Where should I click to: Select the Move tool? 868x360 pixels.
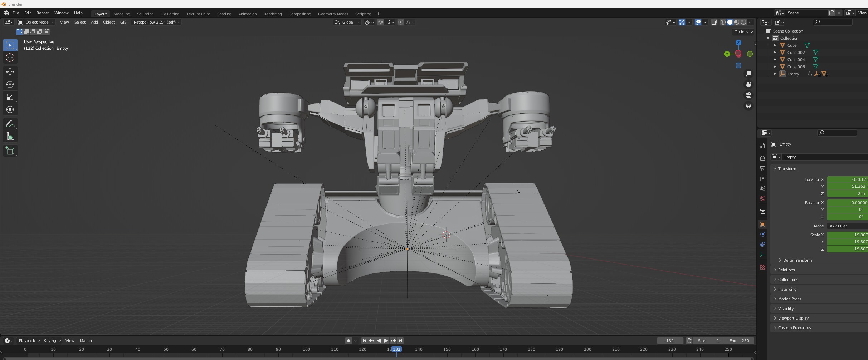(10, 72)
